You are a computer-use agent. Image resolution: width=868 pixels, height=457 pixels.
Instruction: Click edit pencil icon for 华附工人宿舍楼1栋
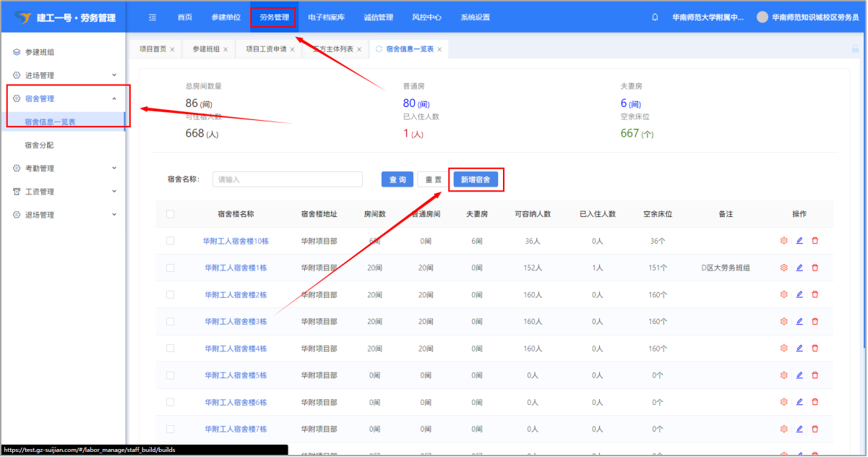(x=799, y=268)
